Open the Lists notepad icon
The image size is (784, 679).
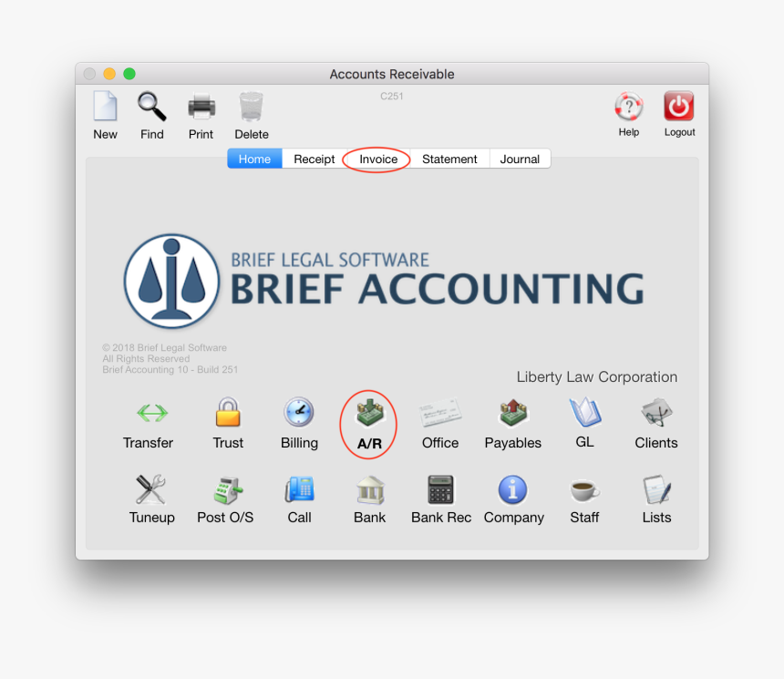656,489
